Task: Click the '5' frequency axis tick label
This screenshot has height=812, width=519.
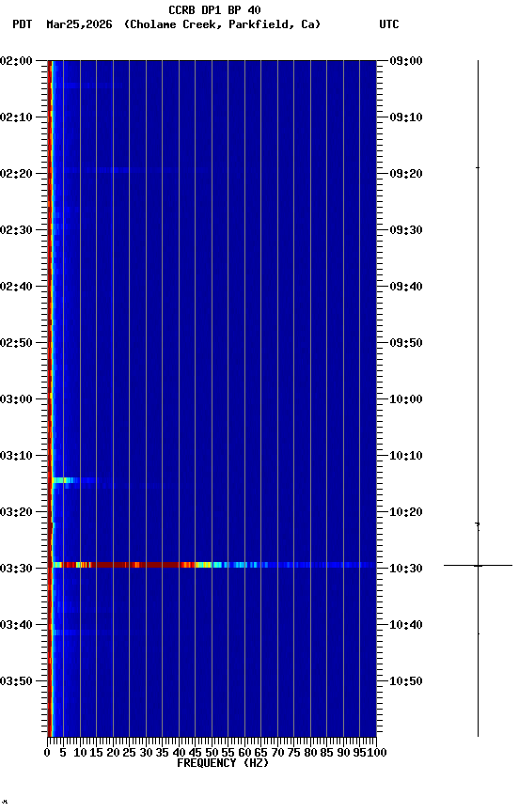Action: (63, 753)
